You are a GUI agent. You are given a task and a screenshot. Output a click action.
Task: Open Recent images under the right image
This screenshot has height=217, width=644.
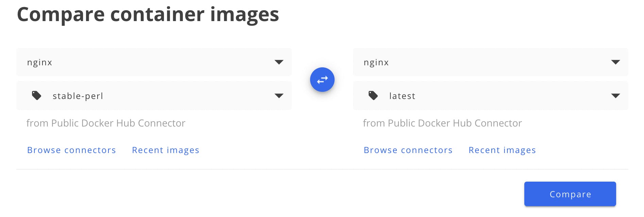coord(502,150)
